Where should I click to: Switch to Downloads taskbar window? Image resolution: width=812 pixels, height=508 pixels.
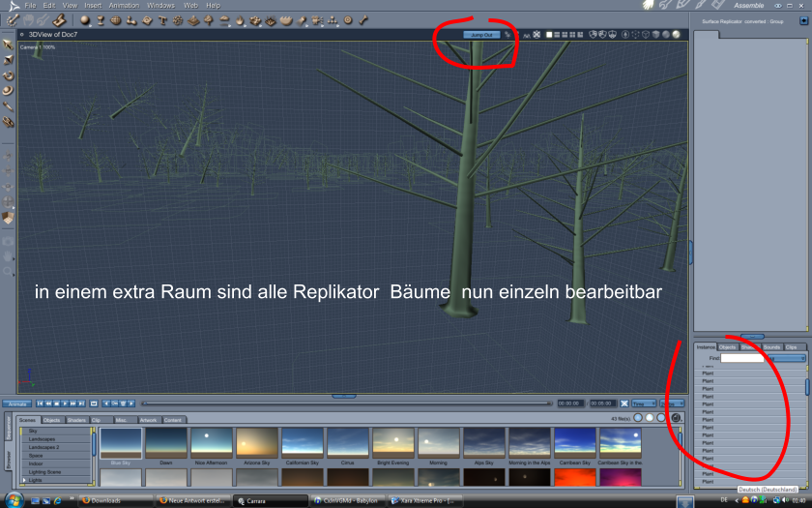(115, 501)
